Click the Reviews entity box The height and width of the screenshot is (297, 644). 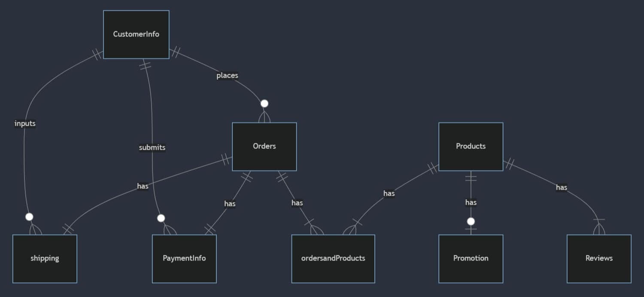[x=599, y=258]
